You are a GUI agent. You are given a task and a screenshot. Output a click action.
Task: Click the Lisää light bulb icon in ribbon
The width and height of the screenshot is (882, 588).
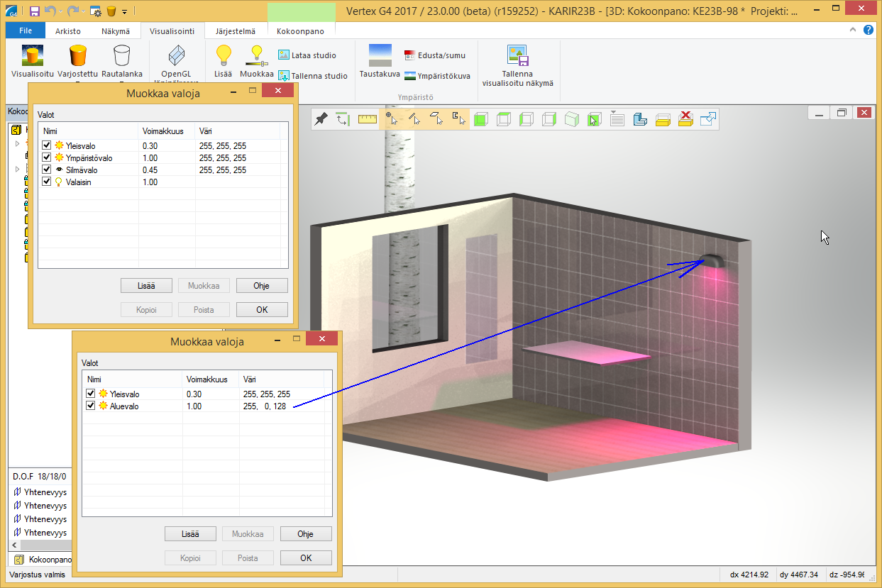224,55
